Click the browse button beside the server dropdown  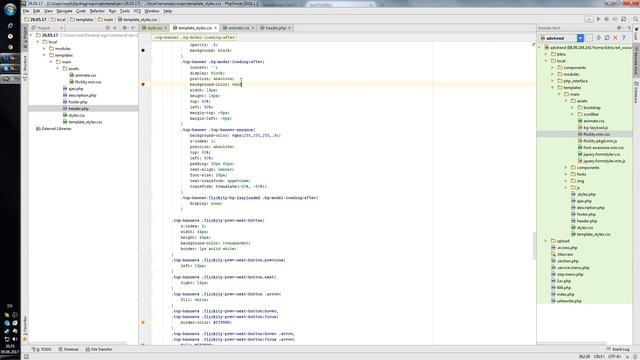[589, 38]
